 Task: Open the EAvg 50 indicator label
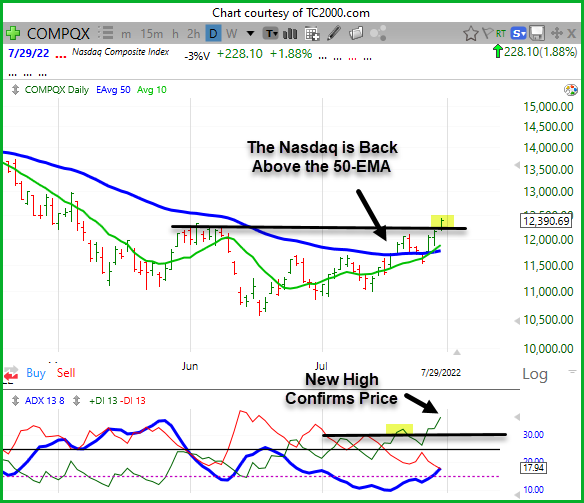pyautogui.click(x=113, y=90)
